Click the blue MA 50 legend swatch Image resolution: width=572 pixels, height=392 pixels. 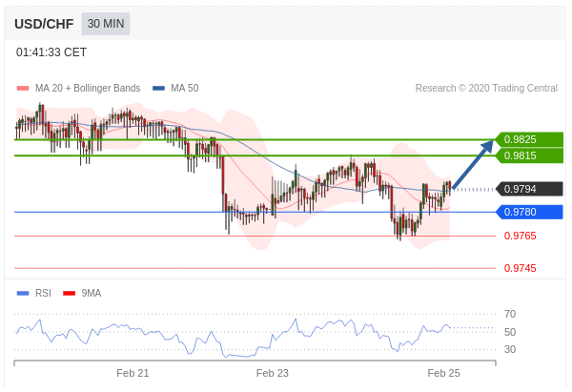pyautogui.click(x=158, y=88)
